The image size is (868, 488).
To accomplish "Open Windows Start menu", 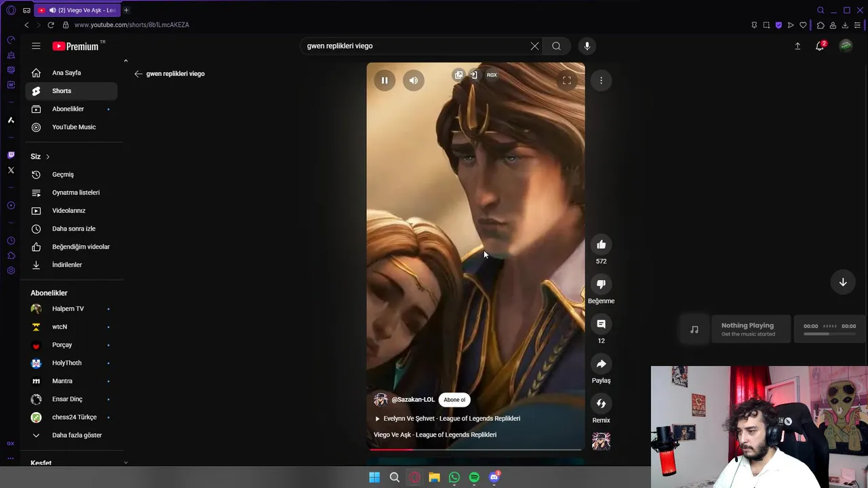I will point(374,477).
